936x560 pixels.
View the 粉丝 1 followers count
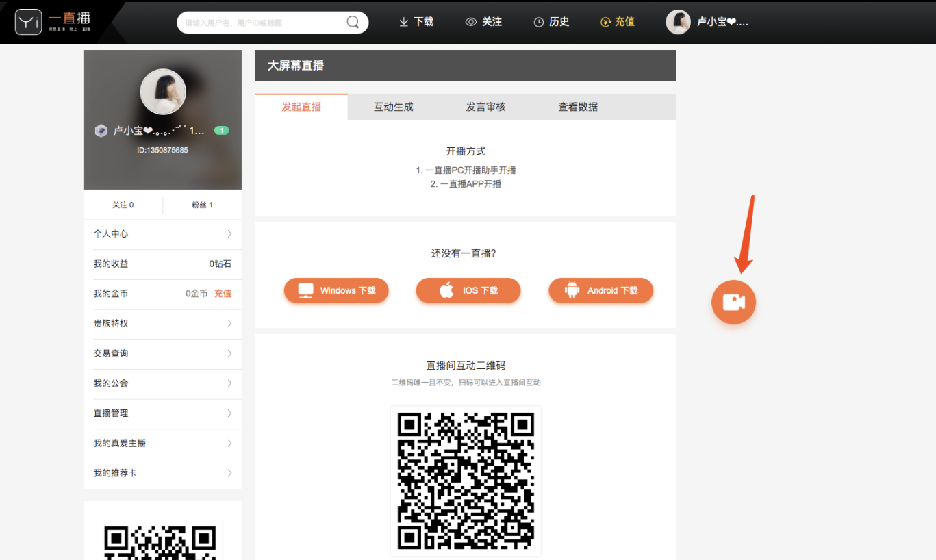[x=202, y=205]
